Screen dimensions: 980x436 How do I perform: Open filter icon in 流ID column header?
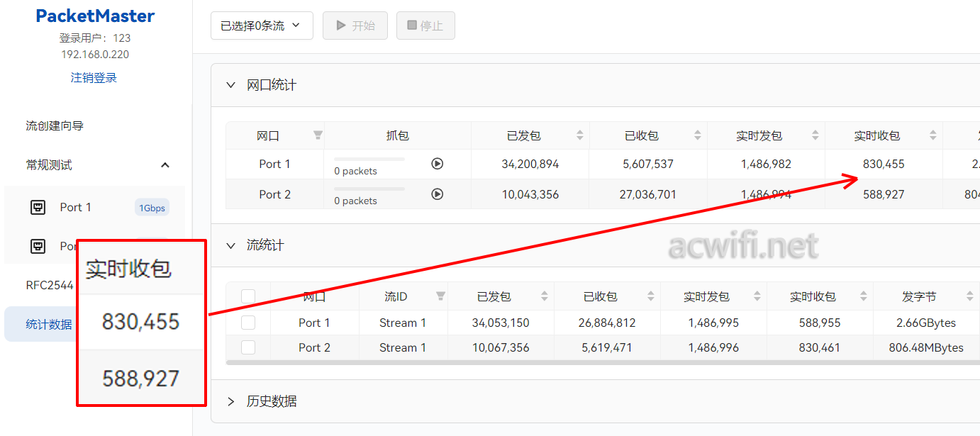click(x=440, y=296)
